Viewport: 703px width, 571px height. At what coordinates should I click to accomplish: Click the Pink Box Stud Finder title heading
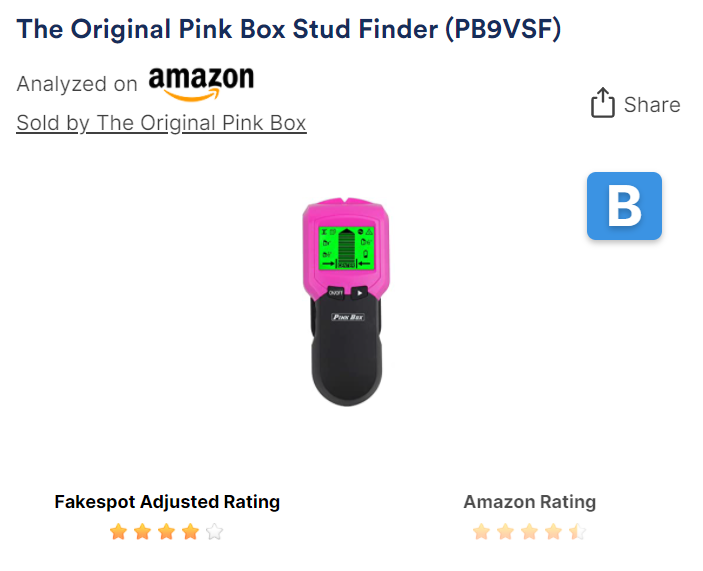pos(289,30)
